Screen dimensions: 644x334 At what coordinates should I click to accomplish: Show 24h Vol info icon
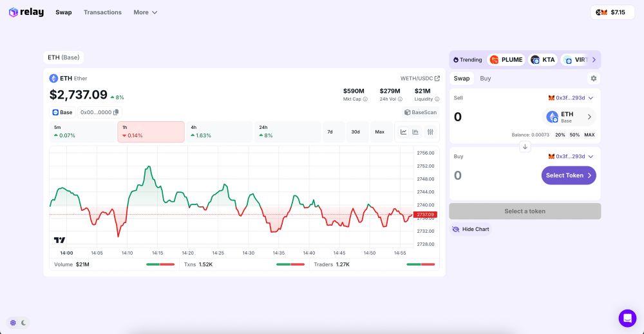click(x=400, y=99)
